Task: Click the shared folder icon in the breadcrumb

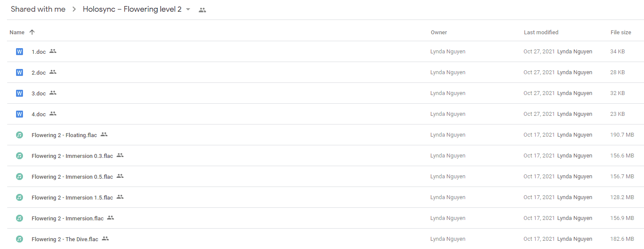Action: coord(202,10)
